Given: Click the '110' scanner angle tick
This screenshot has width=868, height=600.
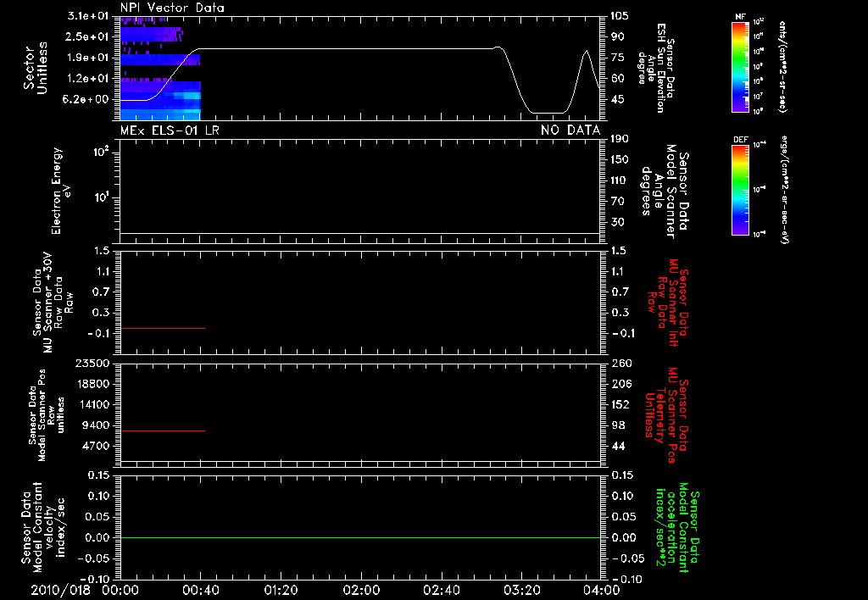Looking at the screenshot, I should 620,181.
